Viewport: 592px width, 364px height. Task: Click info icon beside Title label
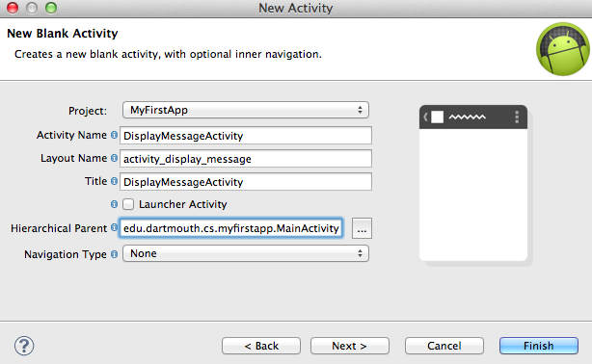tap(114, 181)
